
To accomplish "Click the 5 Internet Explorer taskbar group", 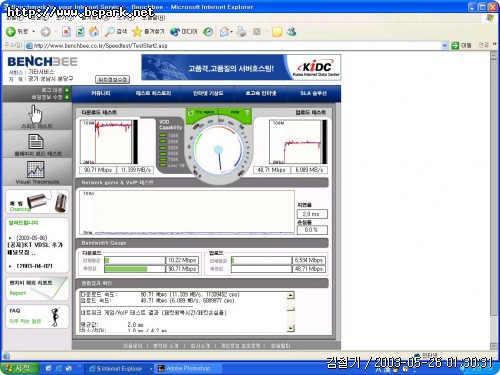I will (120, 368).
